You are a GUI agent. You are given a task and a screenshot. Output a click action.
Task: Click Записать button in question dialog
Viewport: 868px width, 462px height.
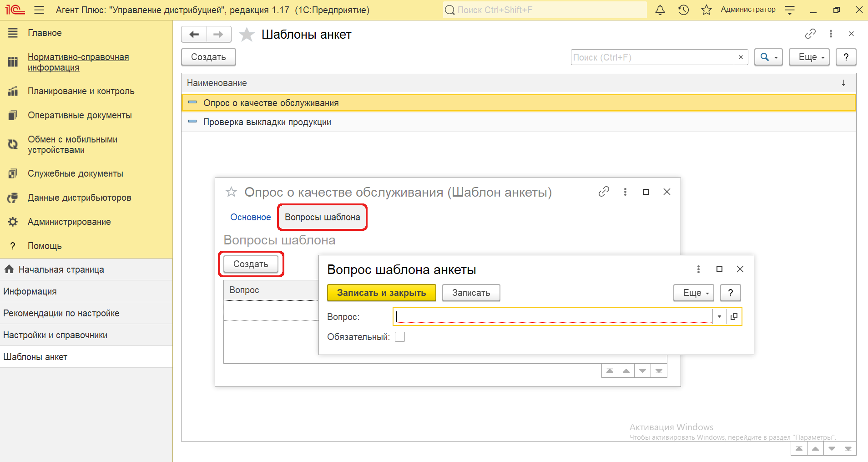[x=471, y=293]
